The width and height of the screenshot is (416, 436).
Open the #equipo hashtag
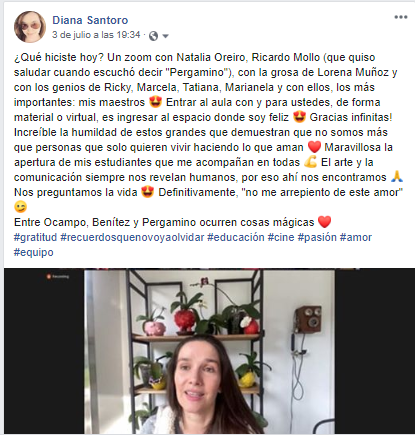pos(34,253)
